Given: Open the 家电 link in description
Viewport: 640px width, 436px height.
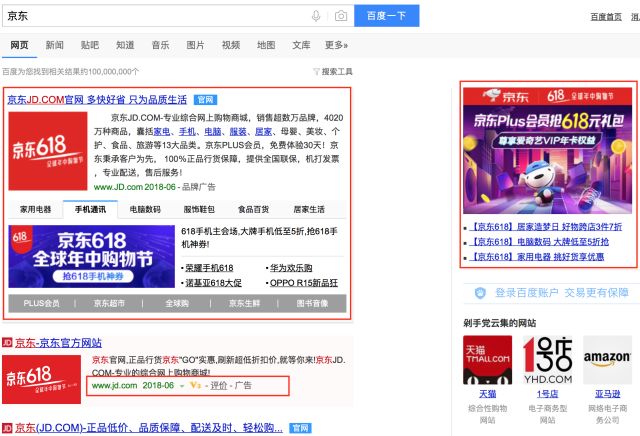Looking at the screenshot, I should point(162,131).
